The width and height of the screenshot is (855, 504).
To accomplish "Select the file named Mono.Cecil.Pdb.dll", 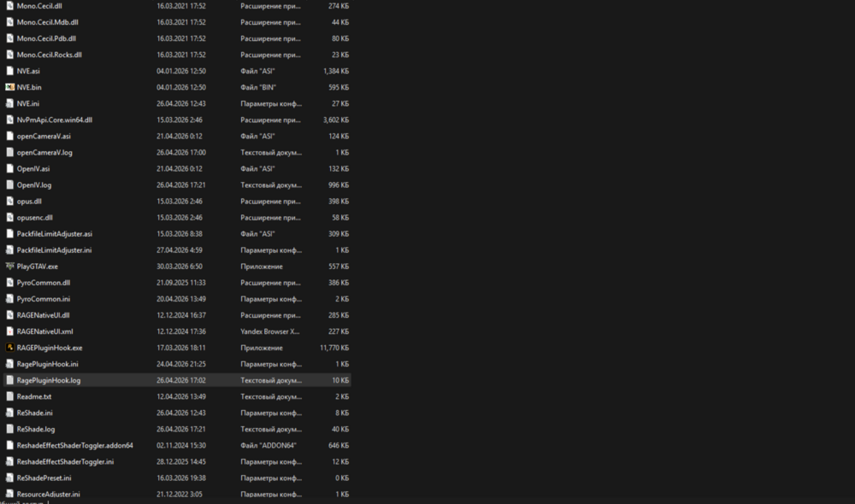I will 46,38.
